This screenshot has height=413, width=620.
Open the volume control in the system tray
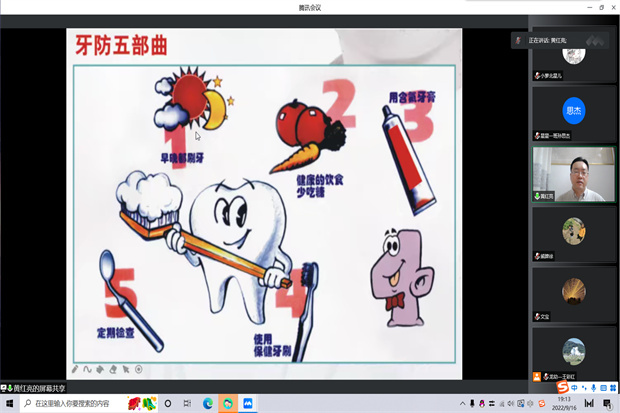[511, 404]
